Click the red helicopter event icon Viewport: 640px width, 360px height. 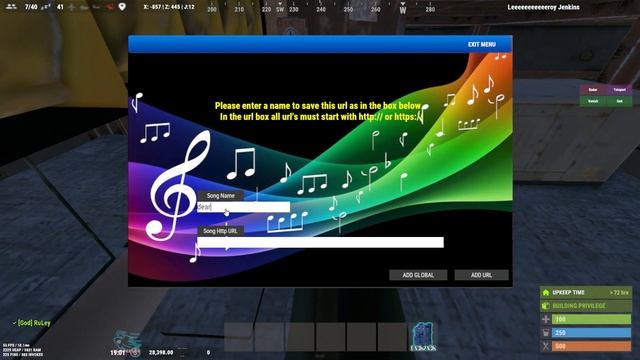109,7
